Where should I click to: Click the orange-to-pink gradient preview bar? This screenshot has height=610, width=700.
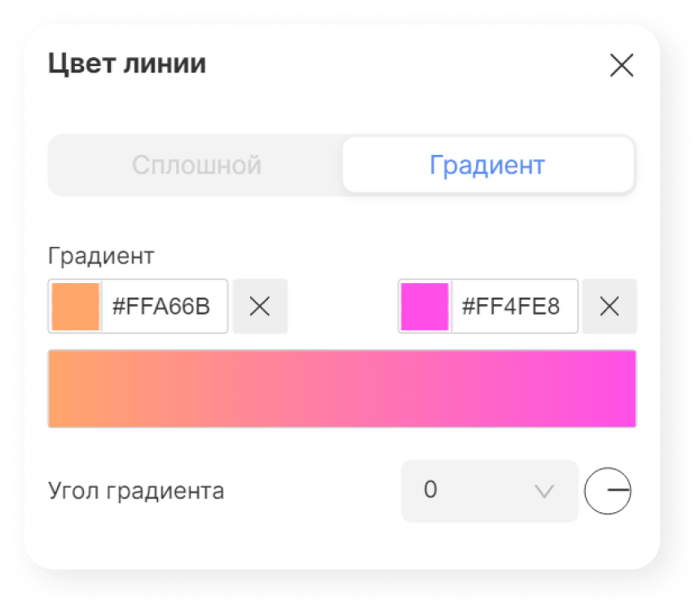tap(342, 389)
